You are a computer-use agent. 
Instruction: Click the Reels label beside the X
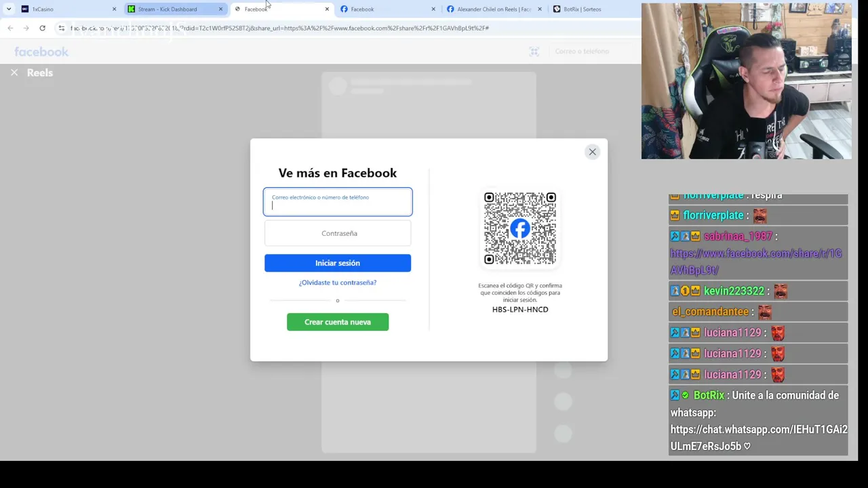[x=40, y=73]
